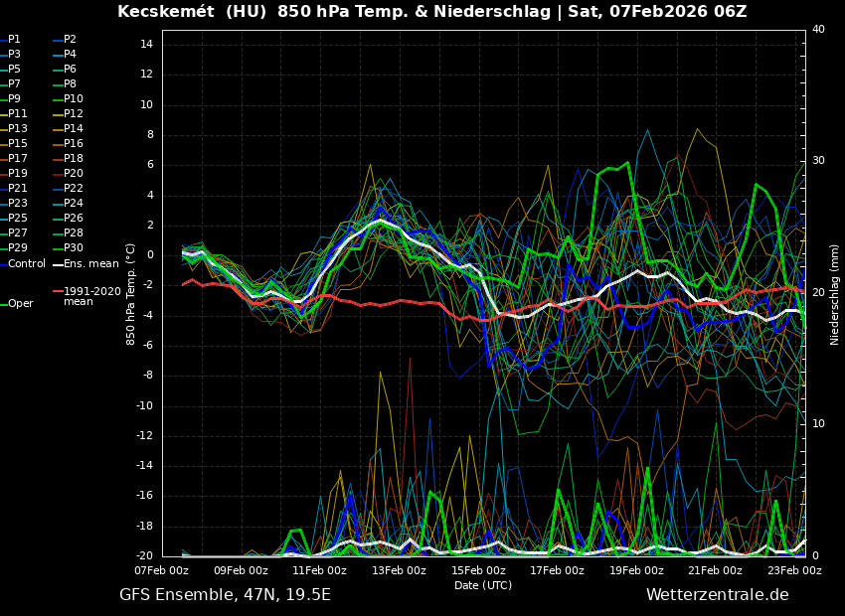Click the P20 legend entry
845x616 pixels.
click(74, 174)
